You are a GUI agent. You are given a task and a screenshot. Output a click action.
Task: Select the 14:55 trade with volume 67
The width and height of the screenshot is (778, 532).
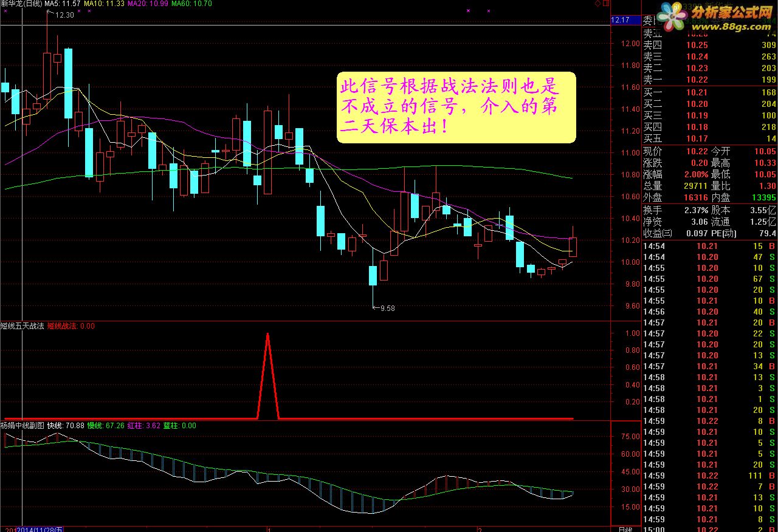coord(709,279)
